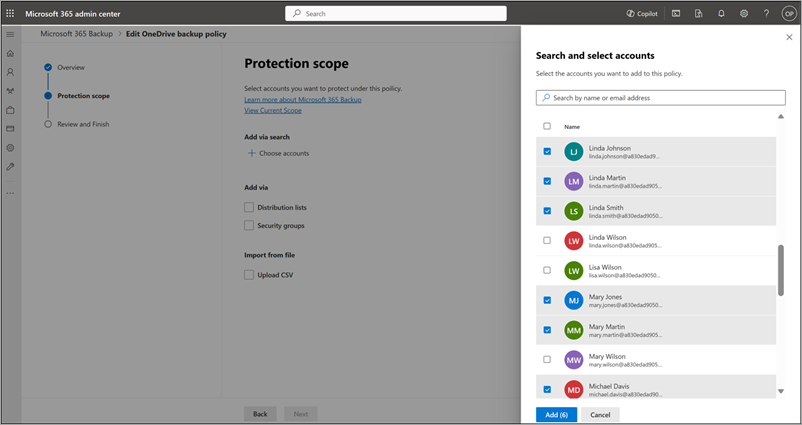802x425 pixels.
Task: Click the LM avatar for Linda Martin
Action: tap(574, 182)
